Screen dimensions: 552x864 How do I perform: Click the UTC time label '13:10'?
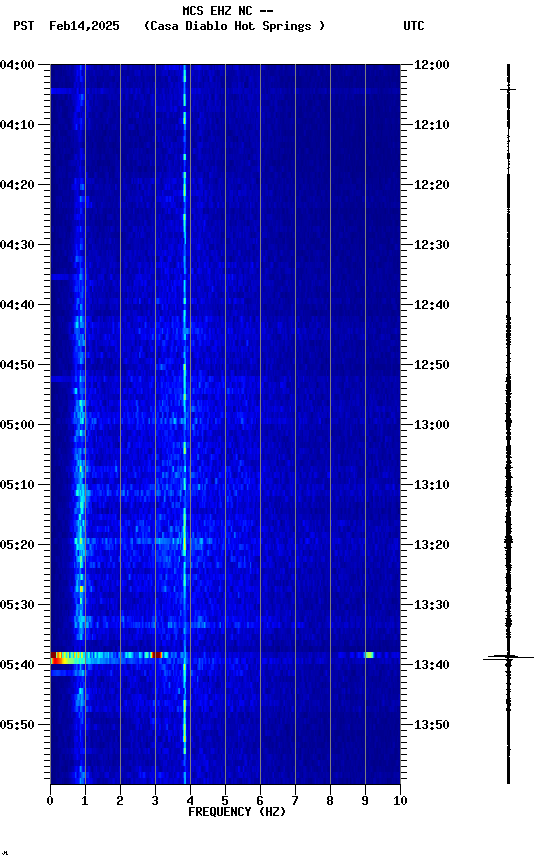(432, 485)
